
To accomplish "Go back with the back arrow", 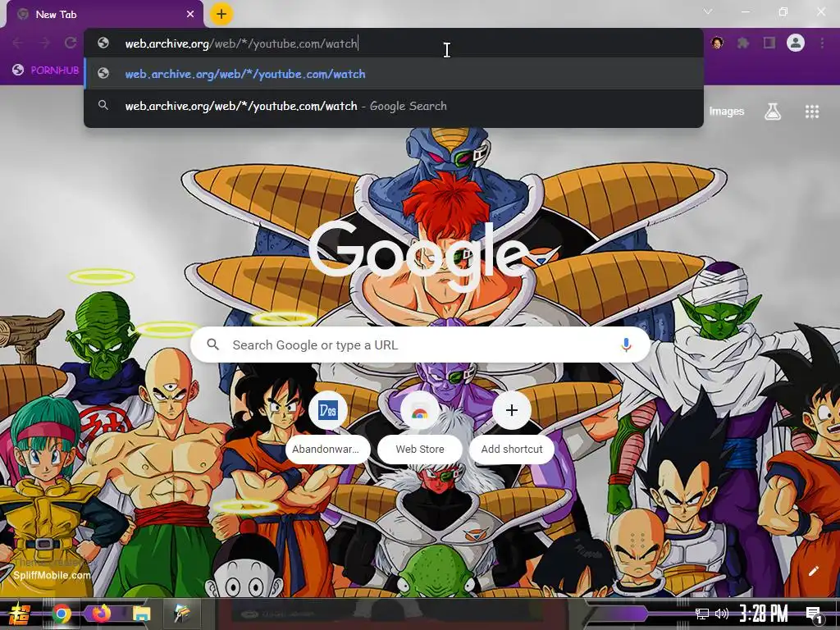I will pyautogui.click(x=18, y=43).
